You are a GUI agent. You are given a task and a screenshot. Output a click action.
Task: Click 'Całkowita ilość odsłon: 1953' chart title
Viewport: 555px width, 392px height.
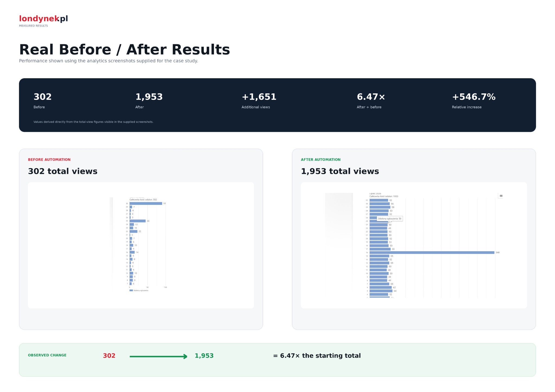tap(384, 197)
